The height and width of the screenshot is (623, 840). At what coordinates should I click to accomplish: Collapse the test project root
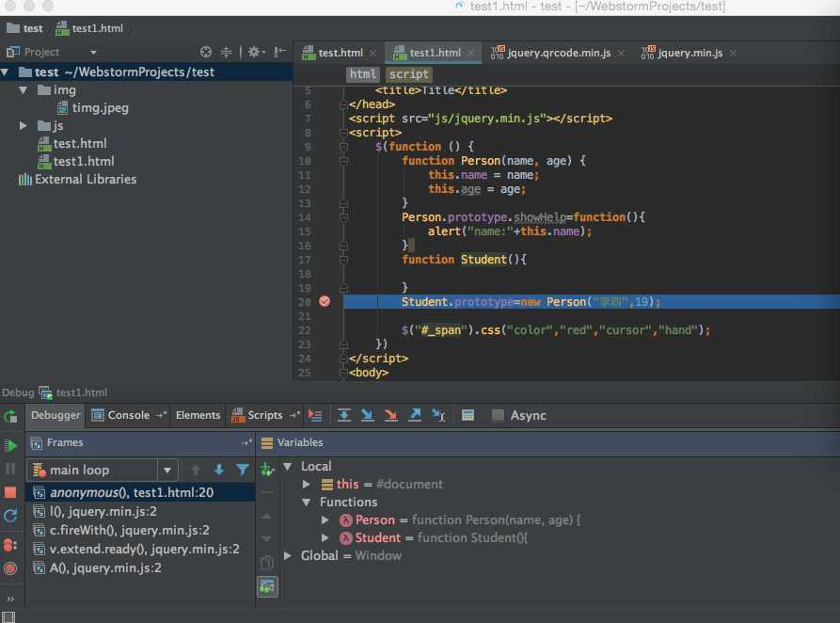(5, 72)
